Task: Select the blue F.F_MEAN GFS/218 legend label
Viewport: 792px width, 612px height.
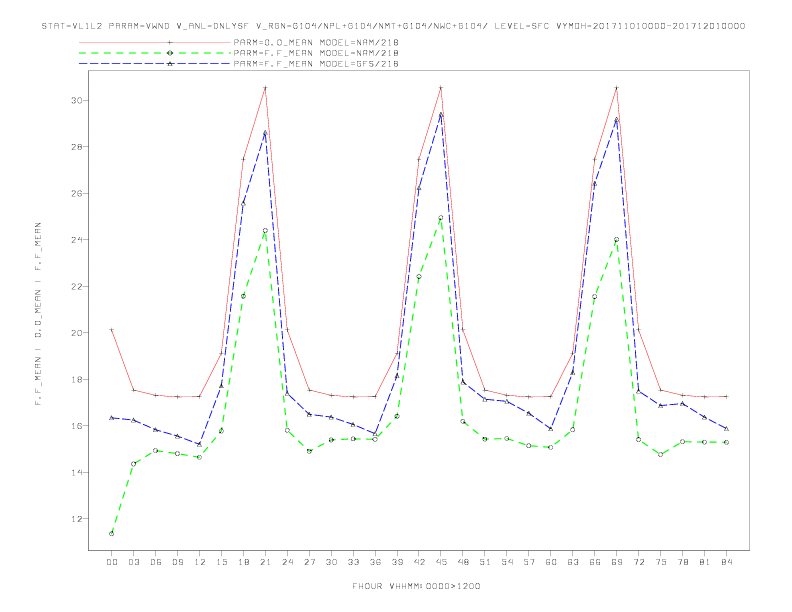Action: pyautogui.click(x=316, y=64)
